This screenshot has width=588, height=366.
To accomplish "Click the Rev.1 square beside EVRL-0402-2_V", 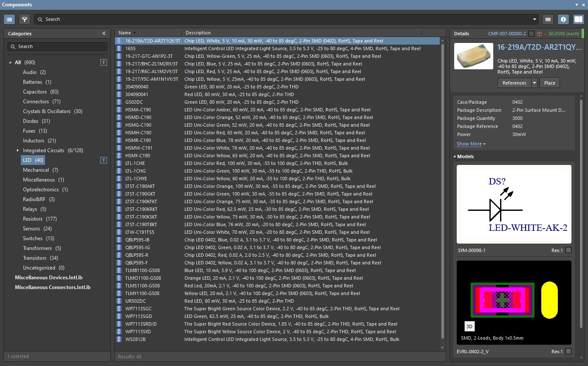I will click(x=568, y=352).
